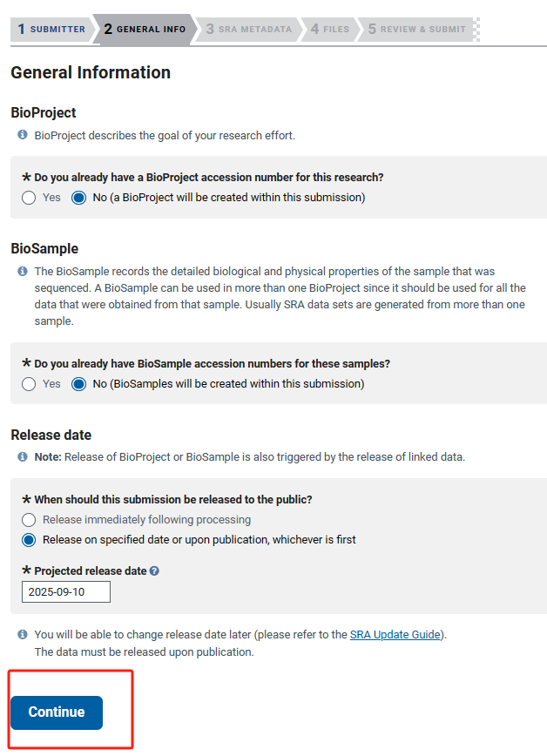This screenshot has width=547, height=756.
Task: Click the General Information heading
Action: tap(91, 72)
